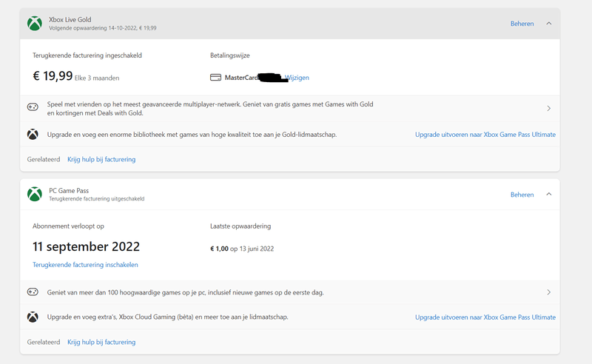This screenshot has height=364, width=592.
Task: Collapse the Xbox Live Gold section chevron
Action: tap(548, 24)
